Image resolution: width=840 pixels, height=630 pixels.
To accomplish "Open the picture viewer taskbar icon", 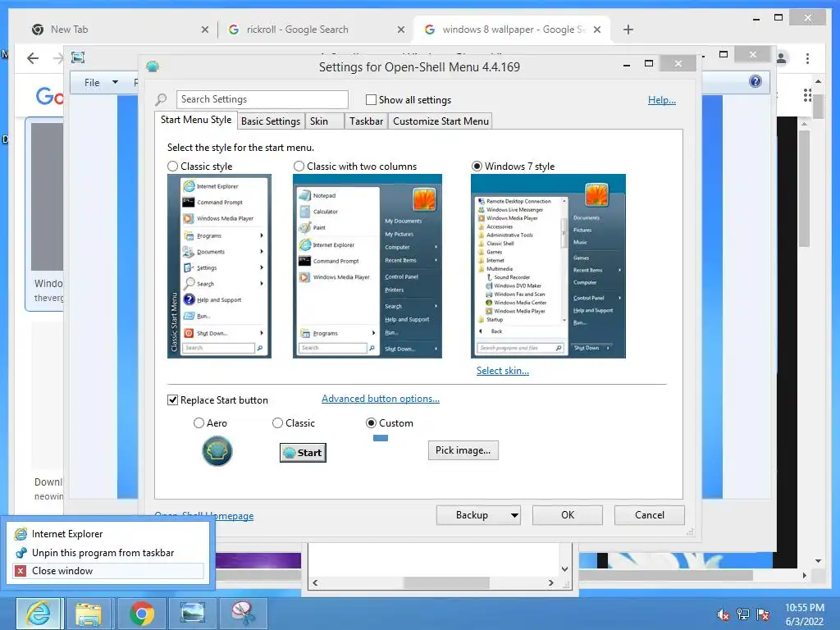I will pyautogui.click(x=192, y=614).
